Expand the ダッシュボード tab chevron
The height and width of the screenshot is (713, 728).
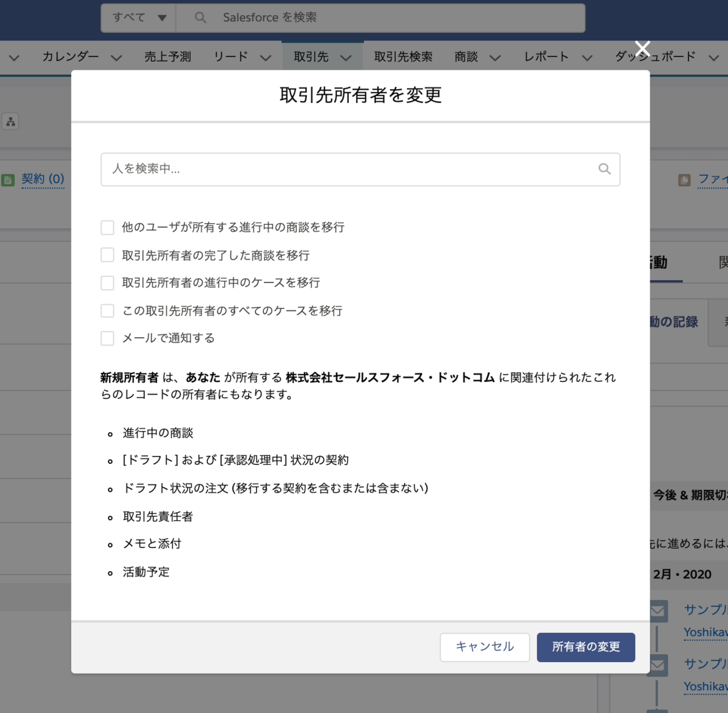click(x=713, y=58)
